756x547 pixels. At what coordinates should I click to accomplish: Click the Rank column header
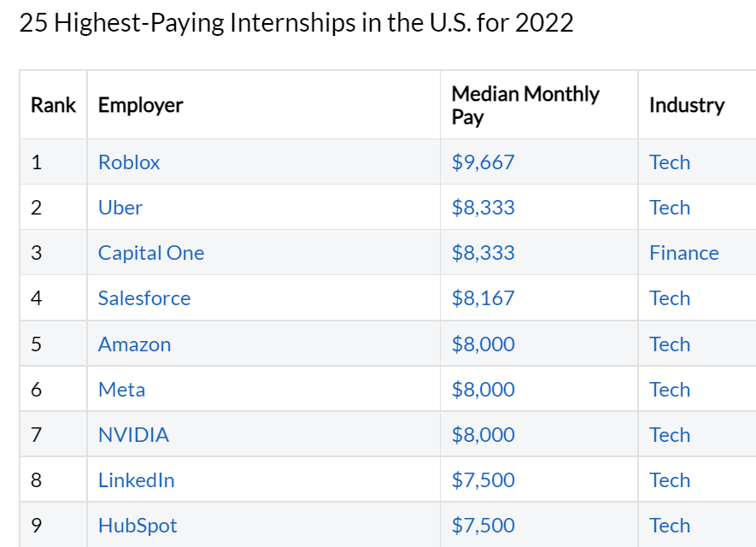click(53, 105)
